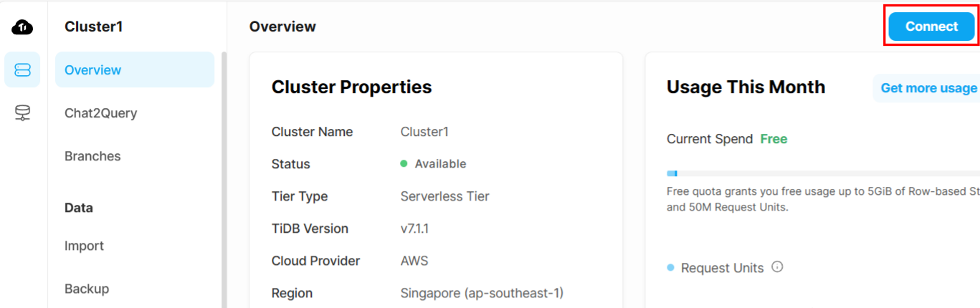Click the Request Units info icon
980x308 pixels.
(777, 267)
